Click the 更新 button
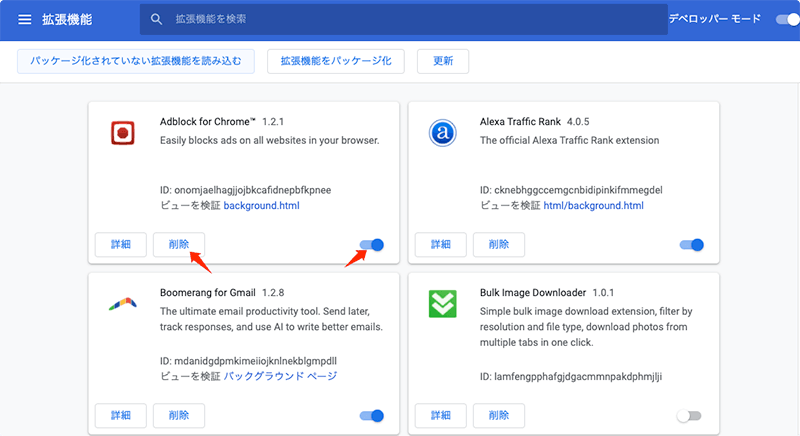Viewport: 800px width, 436px height. point(443,61)
